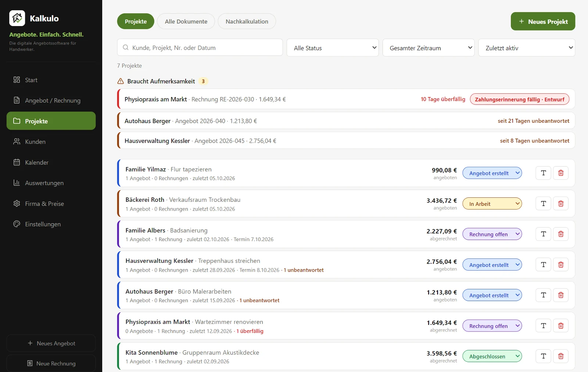This screenshot has width=588, height=372.
Task: Click the T icon for Autohaus Berger
Action: tap(544, 295)
